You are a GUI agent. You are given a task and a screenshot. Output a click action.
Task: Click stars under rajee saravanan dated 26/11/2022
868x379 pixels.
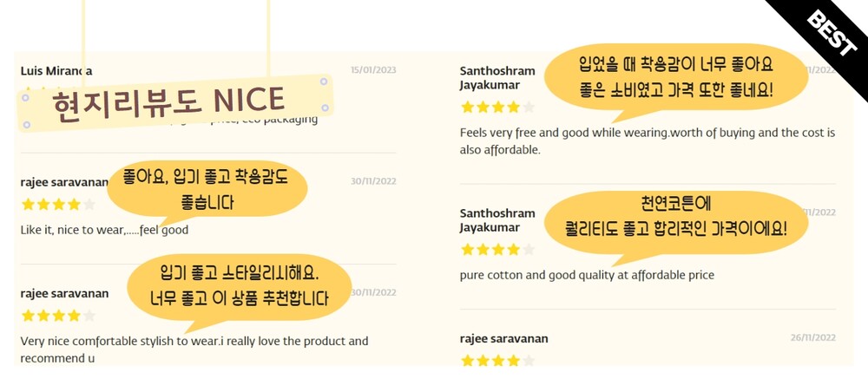pos(497,360)
